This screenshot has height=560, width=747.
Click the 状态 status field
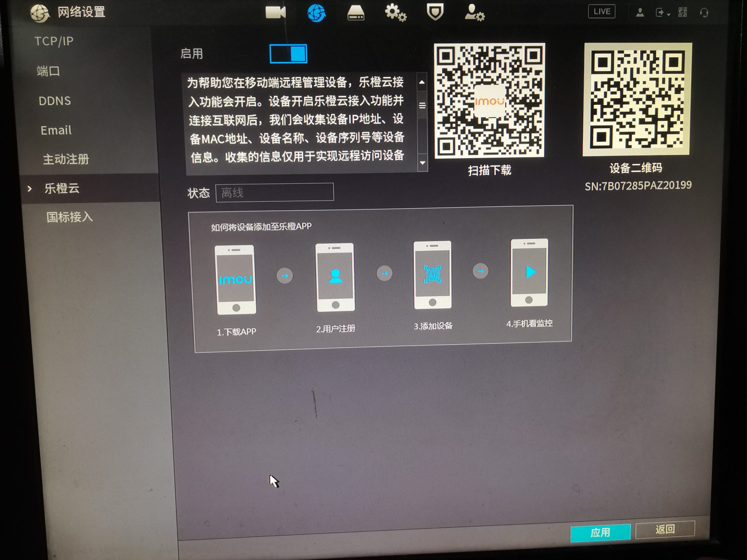point(275,192)
